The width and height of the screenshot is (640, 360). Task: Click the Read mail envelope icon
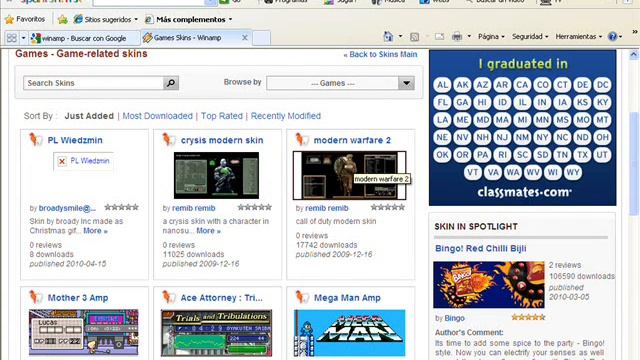point(439,37)
